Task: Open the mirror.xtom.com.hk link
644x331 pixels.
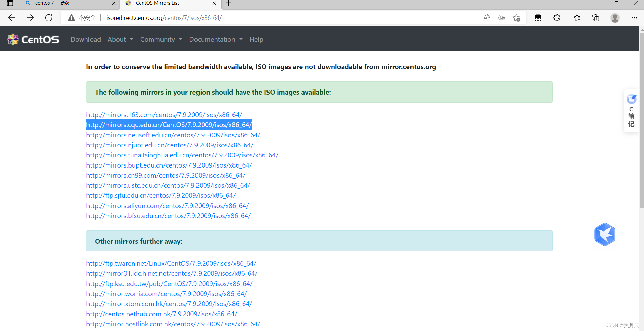Action: pyautogui.click(x=169, y=304)
